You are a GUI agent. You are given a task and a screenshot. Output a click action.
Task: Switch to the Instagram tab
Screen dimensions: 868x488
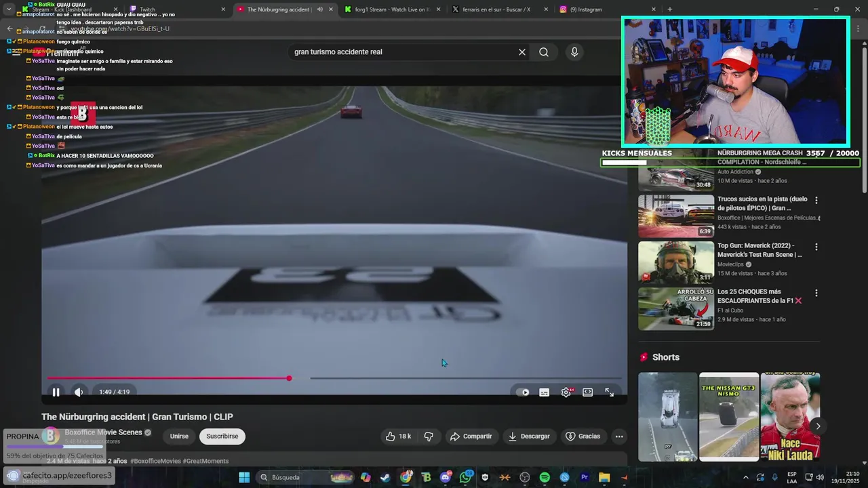pos(606,9)
